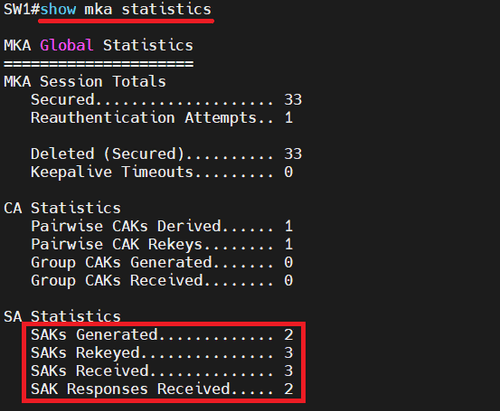Select the 'SAKs Rekeyed' line

162,353
